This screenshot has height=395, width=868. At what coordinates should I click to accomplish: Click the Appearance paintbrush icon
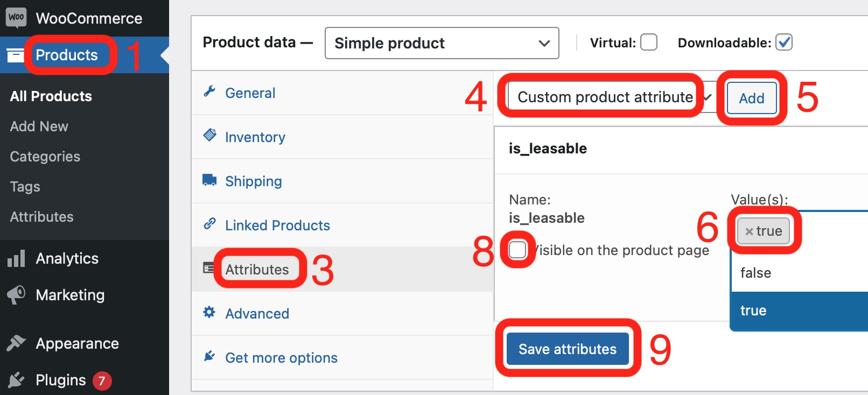16,343
